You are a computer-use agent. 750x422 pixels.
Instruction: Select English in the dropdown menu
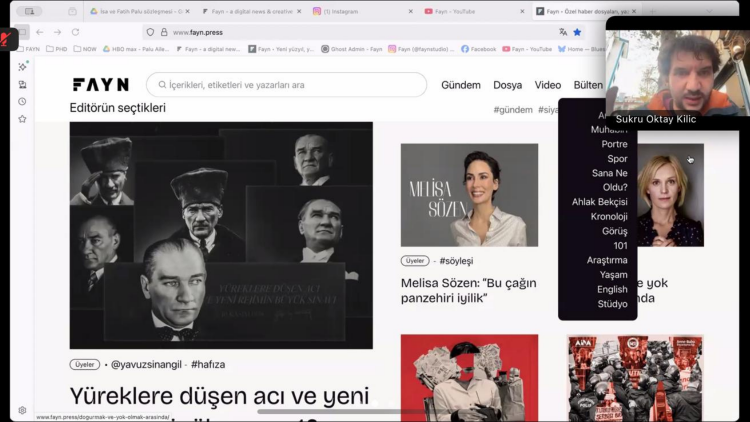(x=612, y=289)
